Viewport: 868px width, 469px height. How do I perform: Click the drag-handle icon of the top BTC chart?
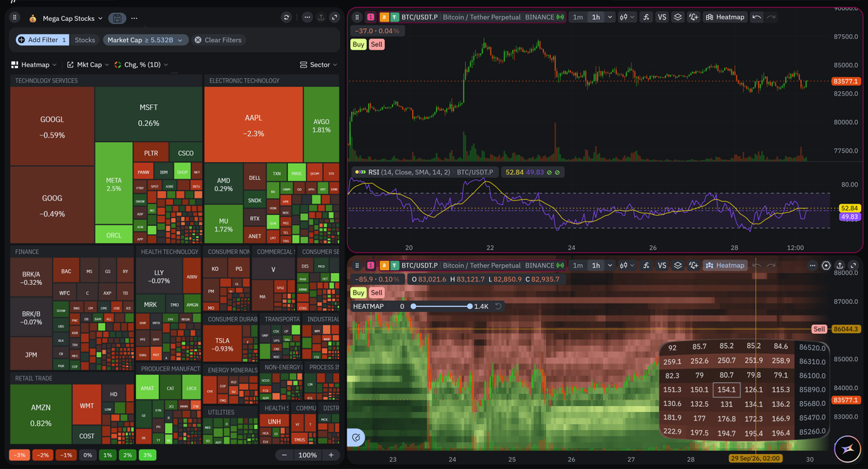(357, 17)
